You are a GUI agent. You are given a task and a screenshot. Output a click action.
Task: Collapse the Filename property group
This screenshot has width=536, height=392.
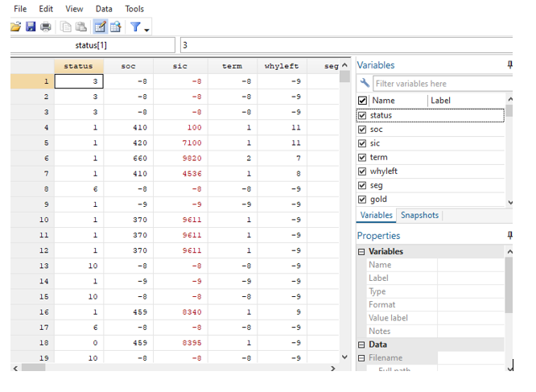tap(361, 358)
